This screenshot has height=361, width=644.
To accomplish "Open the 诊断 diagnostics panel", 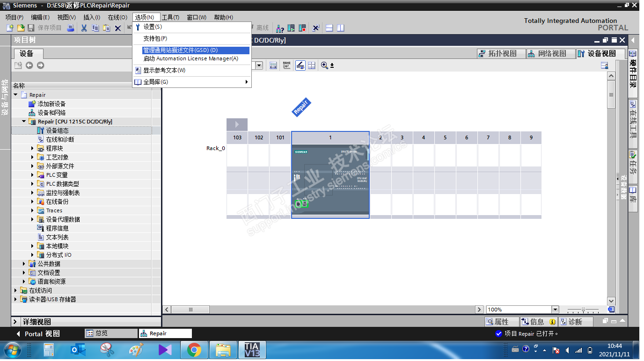I will 575,322.
